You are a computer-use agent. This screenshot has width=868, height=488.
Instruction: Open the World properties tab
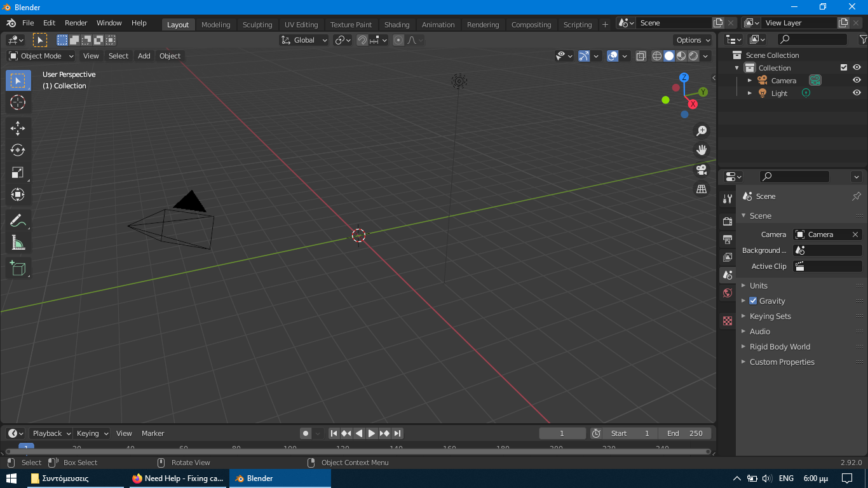[728, 293]
